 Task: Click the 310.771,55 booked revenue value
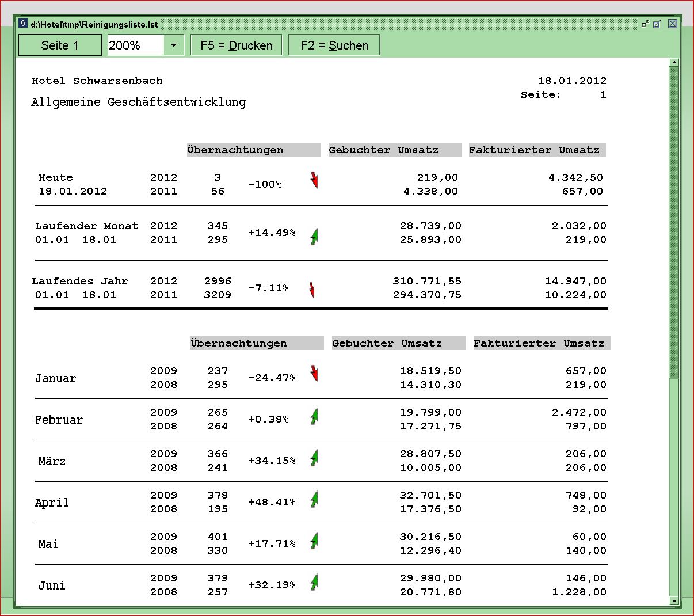(427, 281)
